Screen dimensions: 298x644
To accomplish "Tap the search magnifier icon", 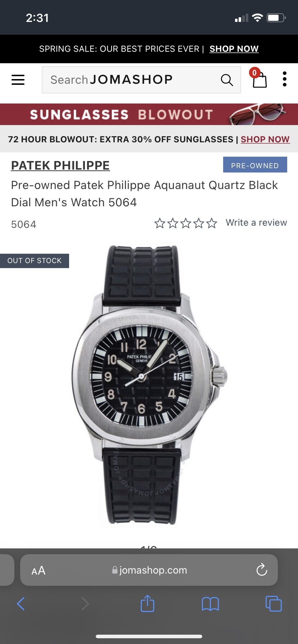I will [227, 80].
